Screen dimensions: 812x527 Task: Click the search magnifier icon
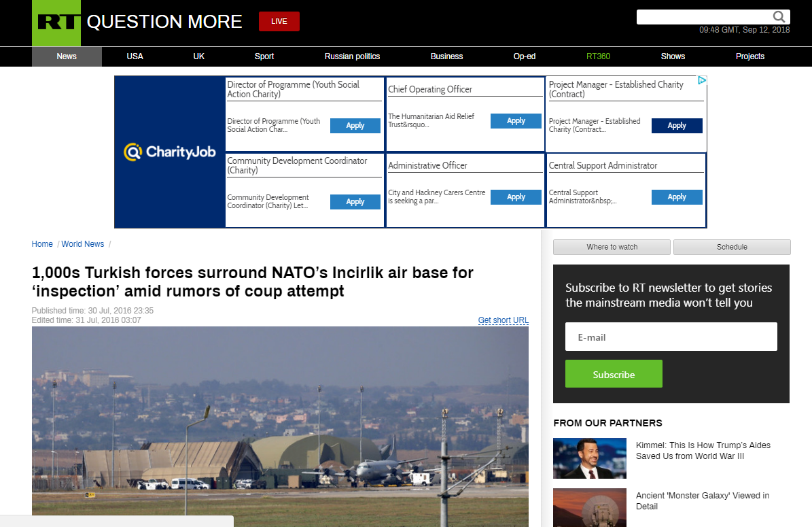(779, 17)
